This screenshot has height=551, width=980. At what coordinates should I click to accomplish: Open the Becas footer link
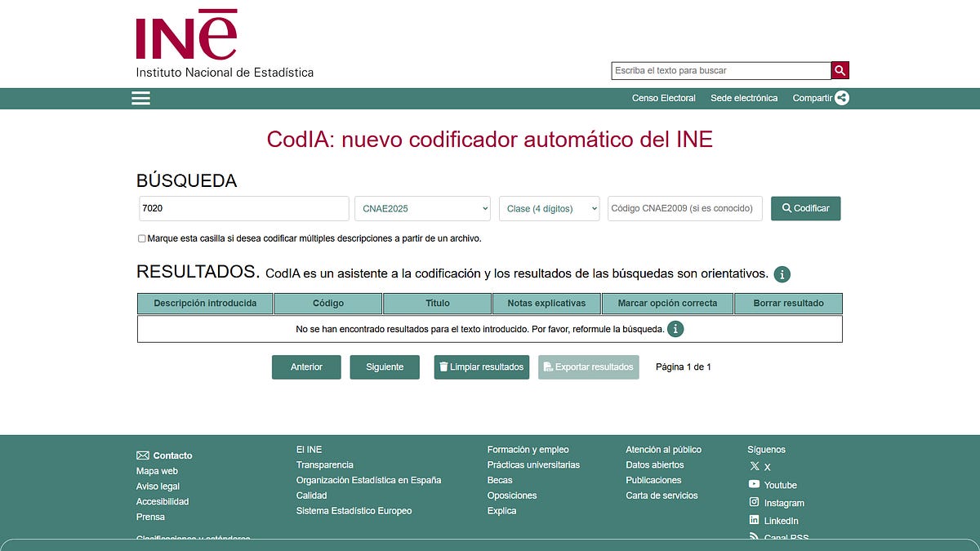[500, 480]
